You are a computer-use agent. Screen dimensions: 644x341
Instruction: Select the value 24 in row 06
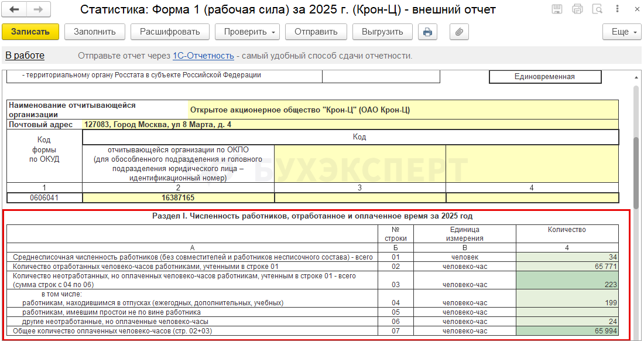(x=567, y=321)
